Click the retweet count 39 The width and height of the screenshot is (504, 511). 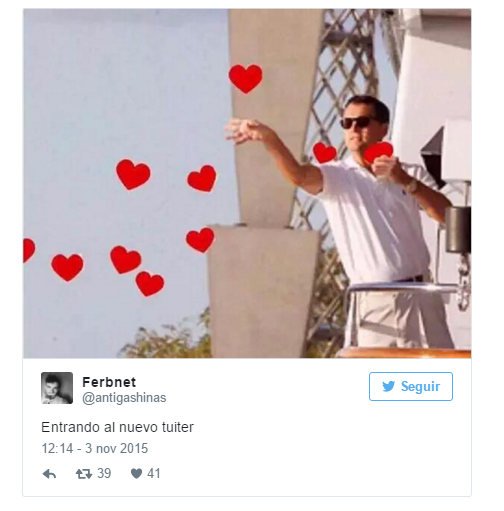(104, 473)
